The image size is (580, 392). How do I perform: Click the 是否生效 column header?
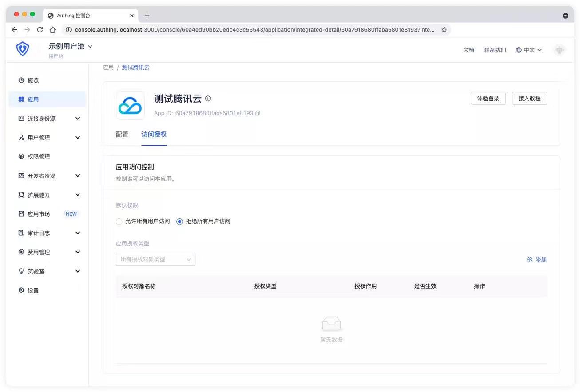pyautogui.click(x=425, y=286)
